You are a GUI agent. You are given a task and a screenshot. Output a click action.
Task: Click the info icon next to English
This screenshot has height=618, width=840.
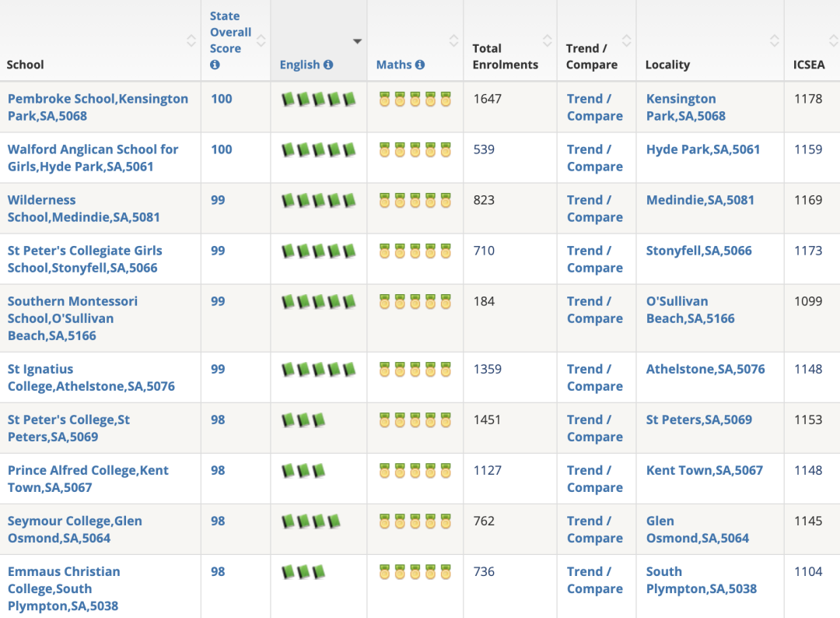328,65
